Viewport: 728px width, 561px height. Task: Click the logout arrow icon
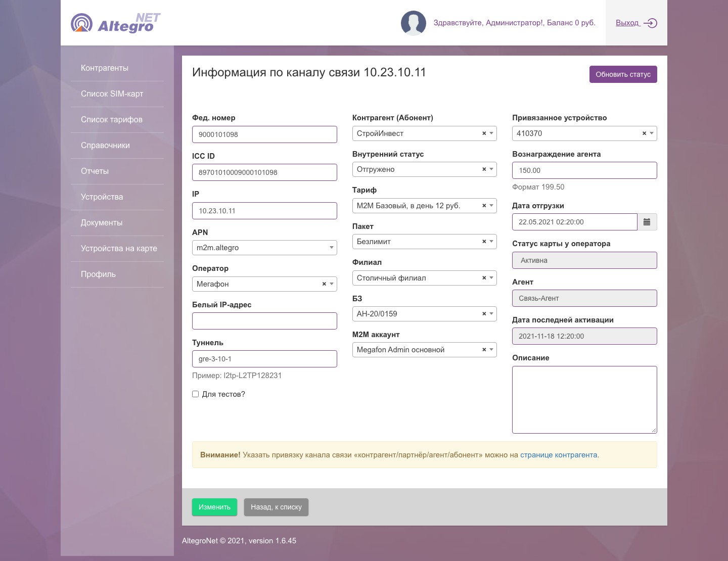[650, 23]
